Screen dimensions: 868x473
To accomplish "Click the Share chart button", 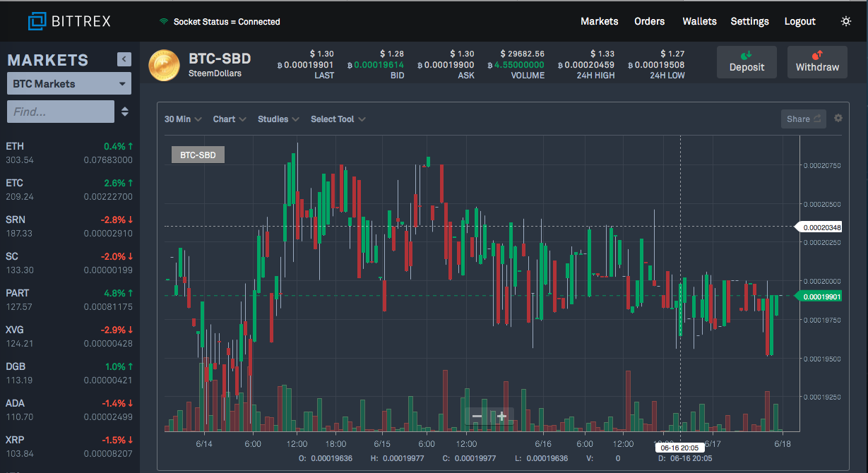I will click(x=804, y=119).
